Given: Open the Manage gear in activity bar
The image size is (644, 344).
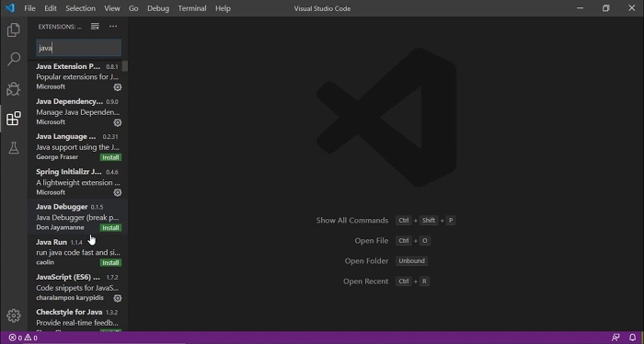Looking at the screenshot, I should point(14,315).
